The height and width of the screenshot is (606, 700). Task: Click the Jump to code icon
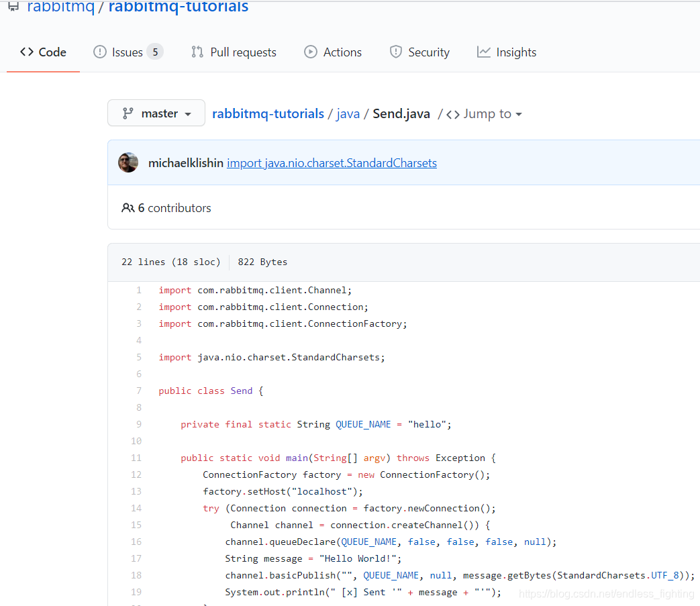click(x=452, y=115)
